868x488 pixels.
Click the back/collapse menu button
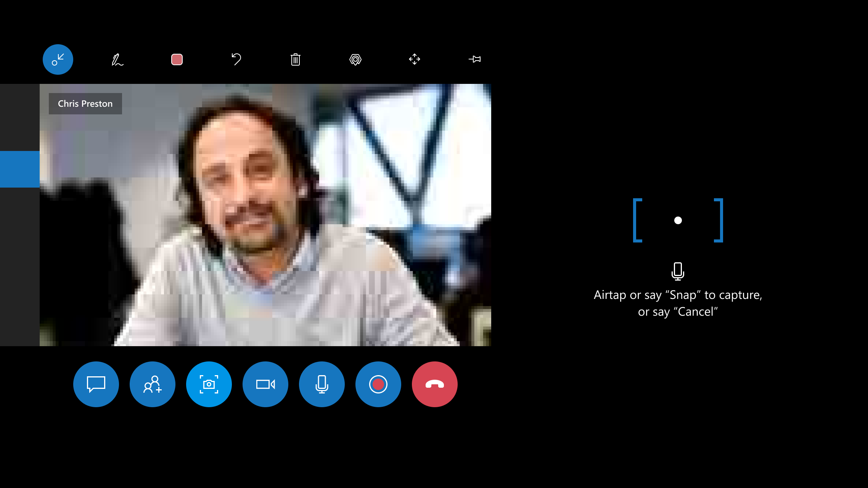tap(57, 59)
